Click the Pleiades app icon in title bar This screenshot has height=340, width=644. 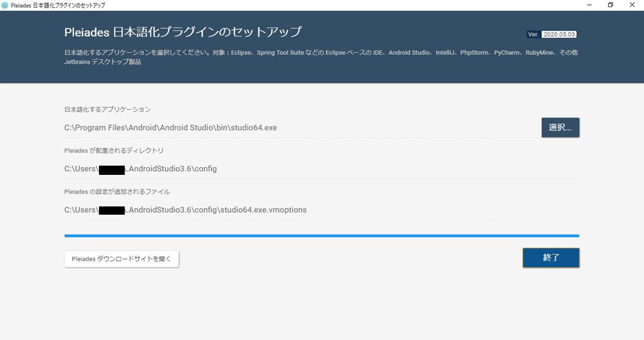click(5, 5)
